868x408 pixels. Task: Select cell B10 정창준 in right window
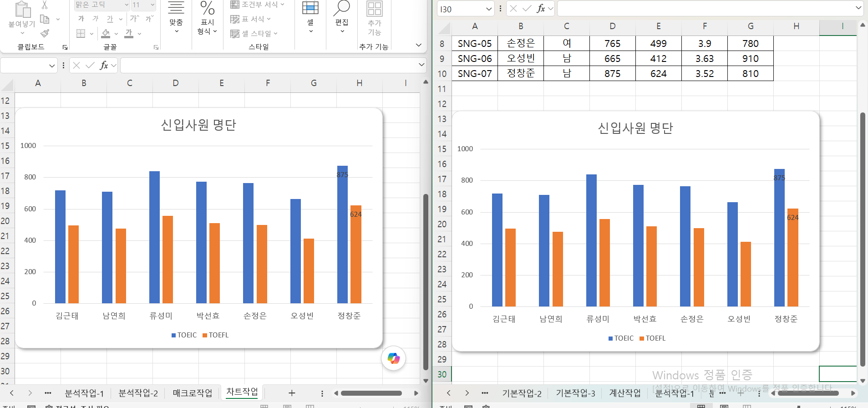[521, 73]
